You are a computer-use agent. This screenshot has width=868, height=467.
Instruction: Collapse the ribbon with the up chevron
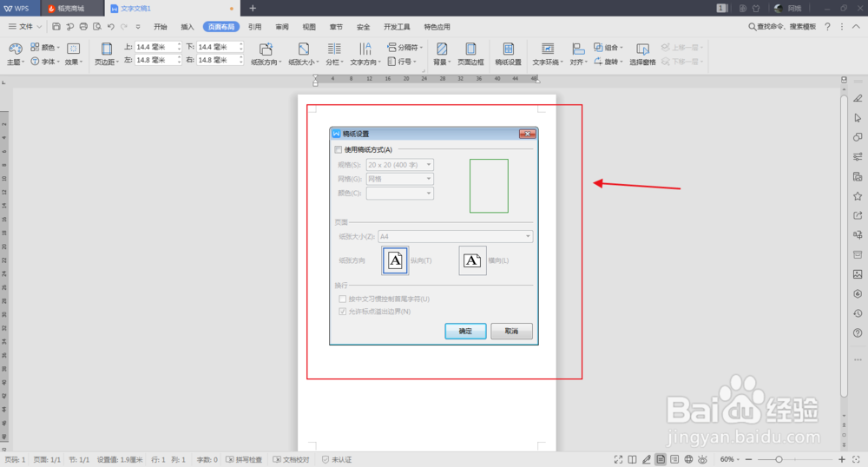click(x=856, y=27)
